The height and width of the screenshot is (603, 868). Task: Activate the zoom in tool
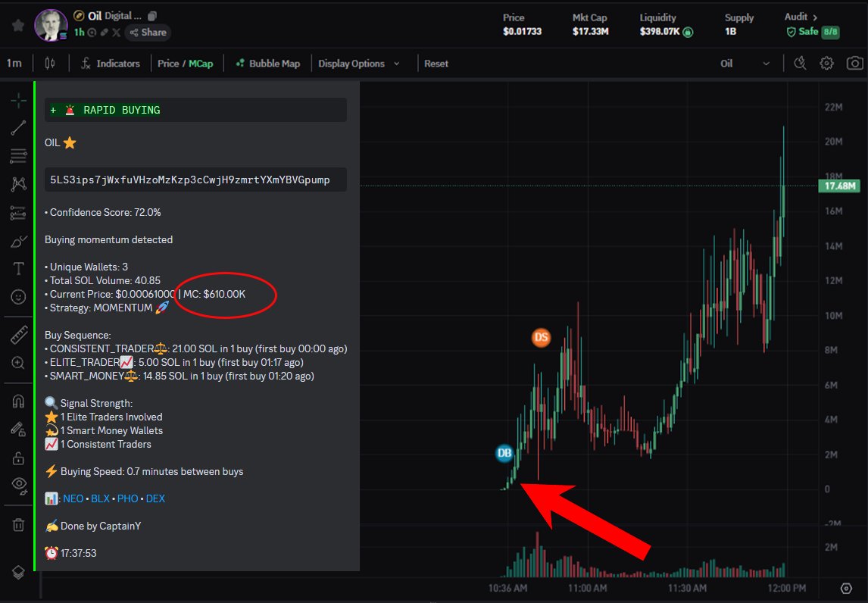(x=18, y=363)
